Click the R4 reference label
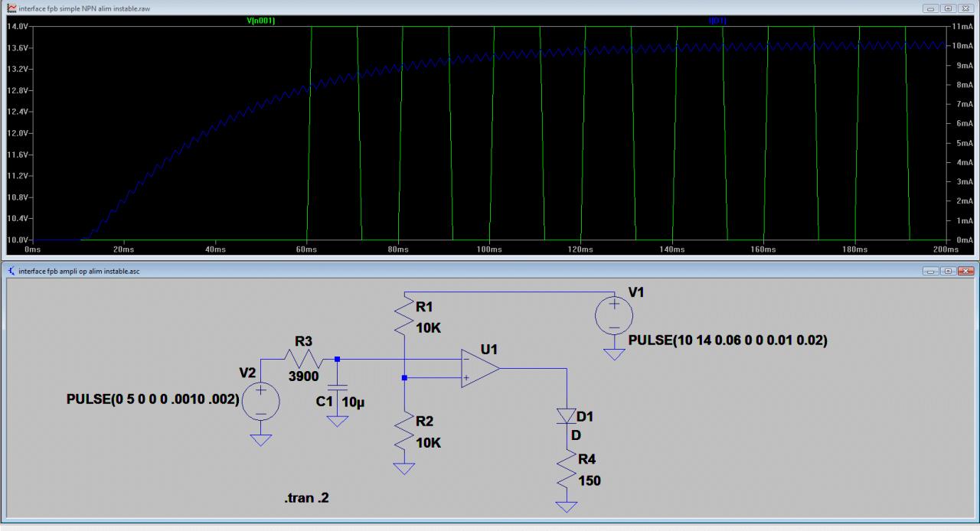The image size is (980, 531). click(x=588, y=460)
